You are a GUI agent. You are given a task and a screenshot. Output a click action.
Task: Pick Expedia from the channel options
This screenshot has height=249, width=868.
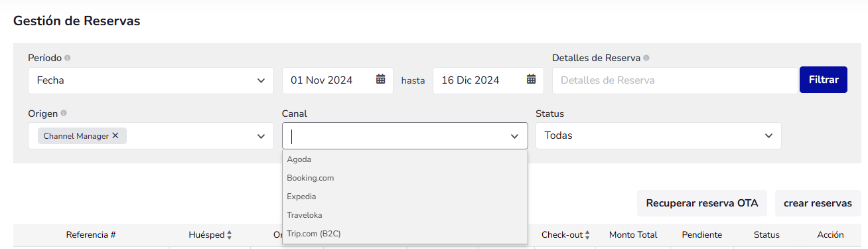pos(405,197)
